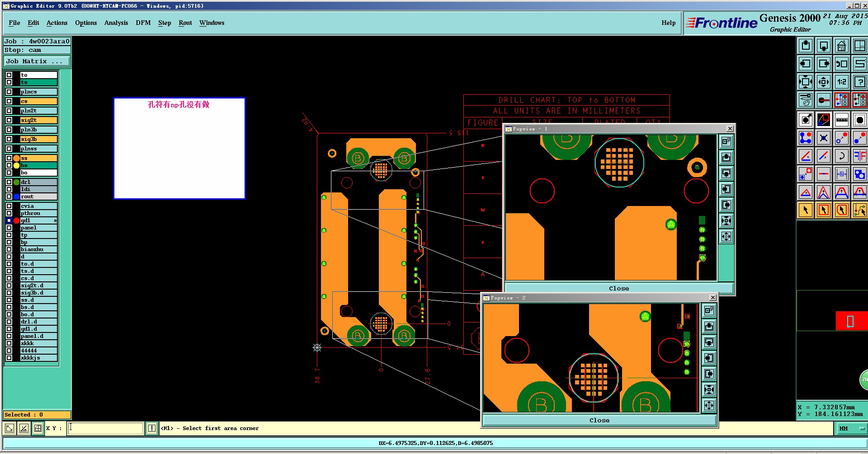The width and height of the screenshot is (868, 454).
Task: Click the orange color dot of layer ss
Action: 17,158
